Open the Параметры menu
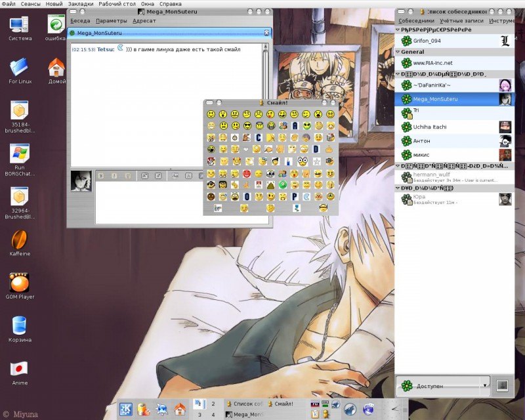The width and height of the screenshot is (525, 420). [x=111, y=21]
